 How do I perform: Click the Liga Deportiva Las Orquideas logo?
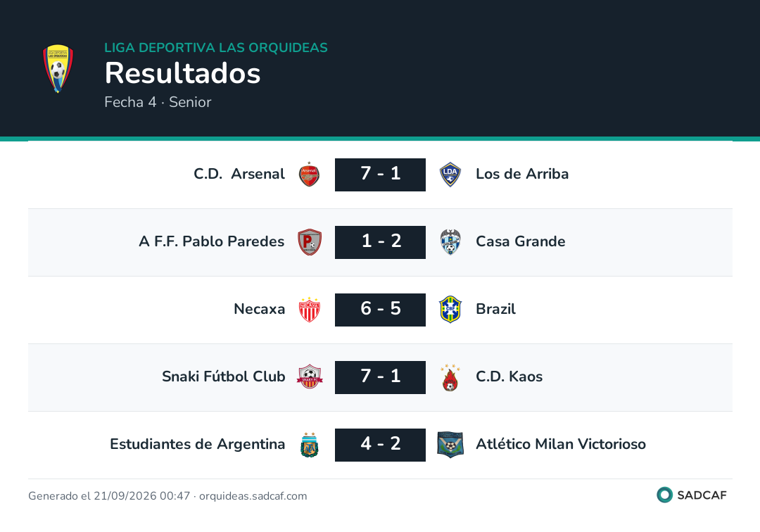point(58,69)
